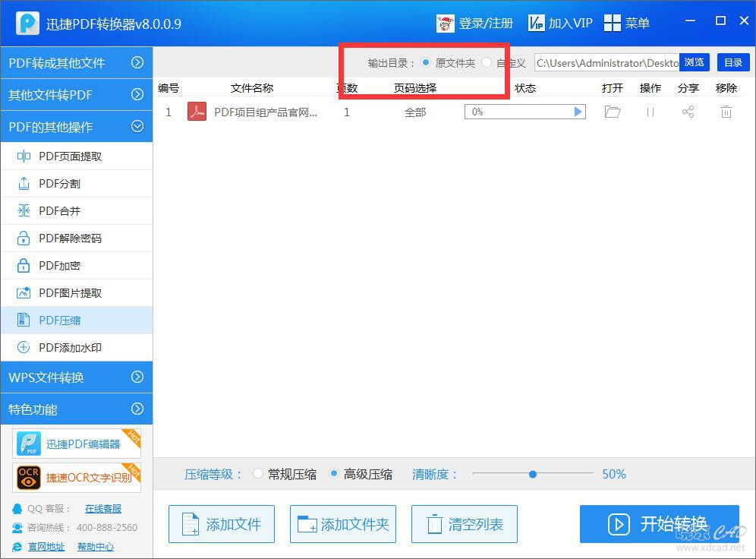Select PDF添加水印 in the sidebar
756x559 pixels.
point(77,348)
